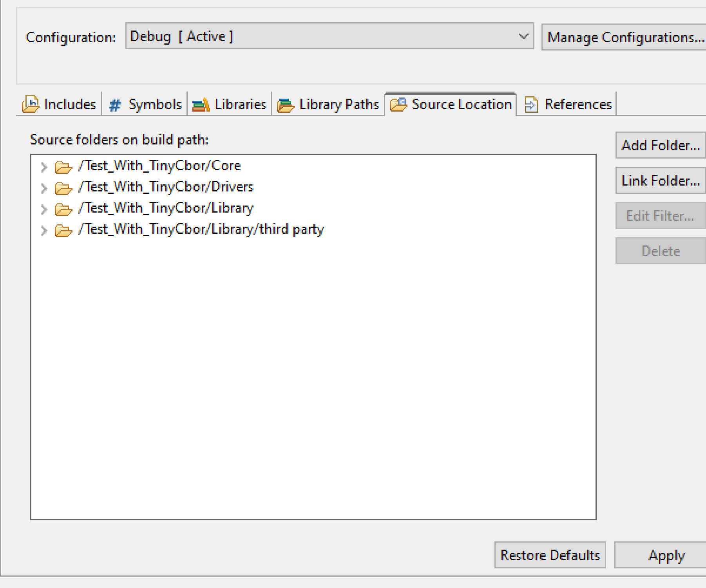Click the folder icon beside Library/third party
Image resolution: width=706 pixels, height=588 pixels.
coord(63,229)
